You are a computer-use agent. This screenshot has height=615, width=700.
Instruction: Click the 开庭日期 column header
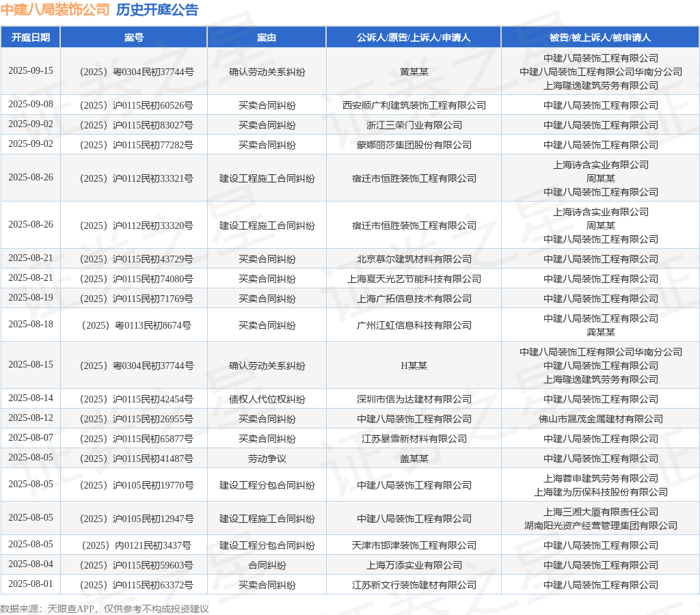coord(30,38)
